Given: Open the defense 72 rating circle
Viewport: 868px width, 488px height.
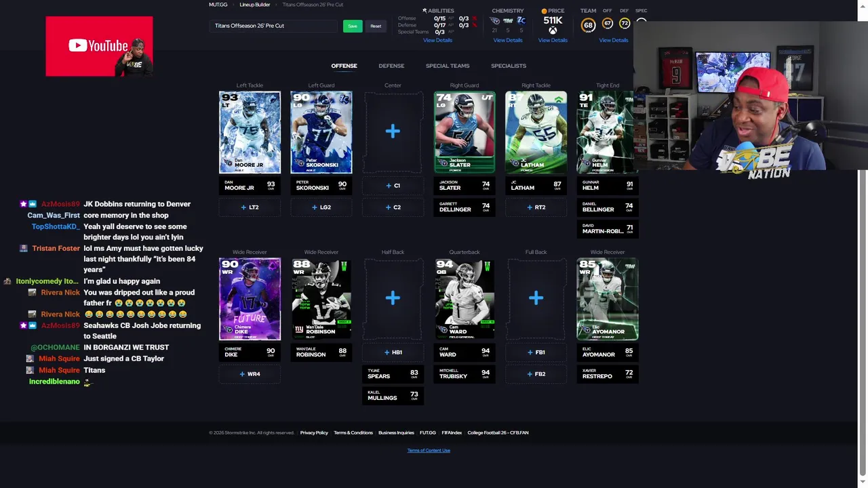Looking at the screenshot, I should (625, 24).
